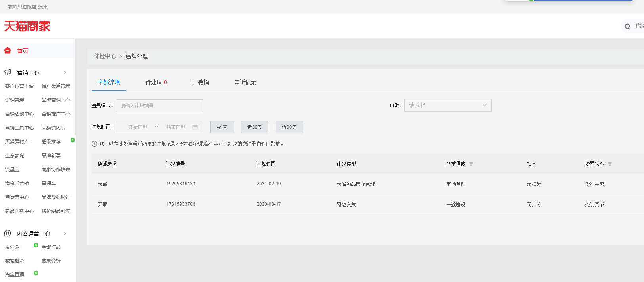Switch to the 已撤销 tab
The height and width of the screenshot is (282, 644).
tap(201, 82)
